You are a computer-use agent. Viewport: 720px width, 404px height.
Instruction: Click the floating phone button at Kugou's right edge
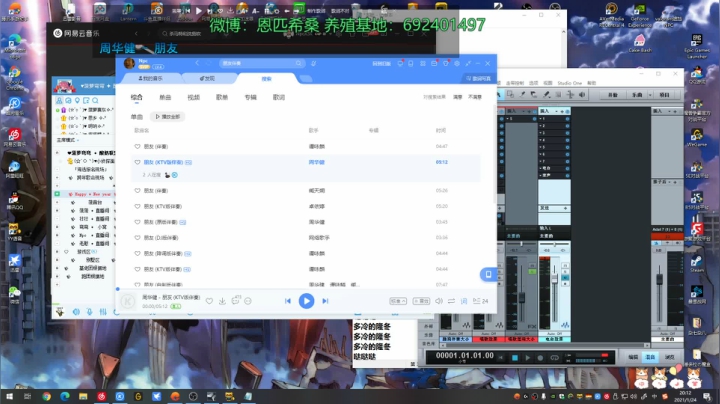(488, 274)
